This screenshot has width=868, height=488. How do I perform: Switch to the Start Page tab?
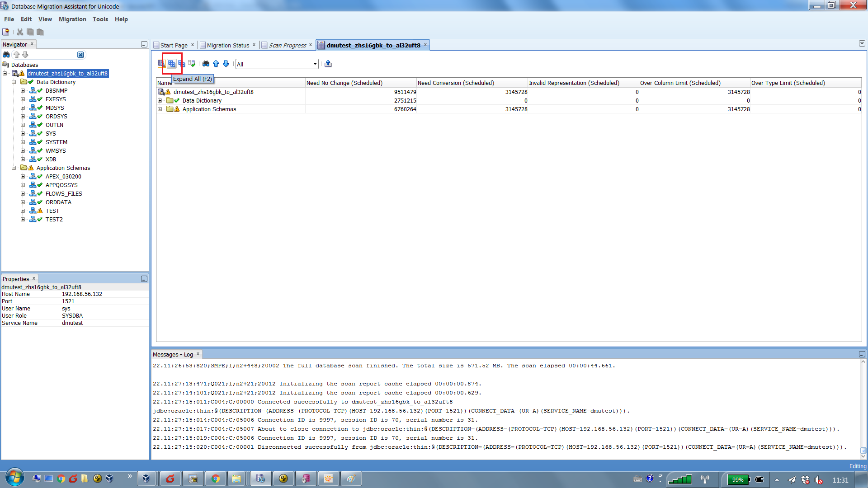pyautogui.click(x=174, y=45)
